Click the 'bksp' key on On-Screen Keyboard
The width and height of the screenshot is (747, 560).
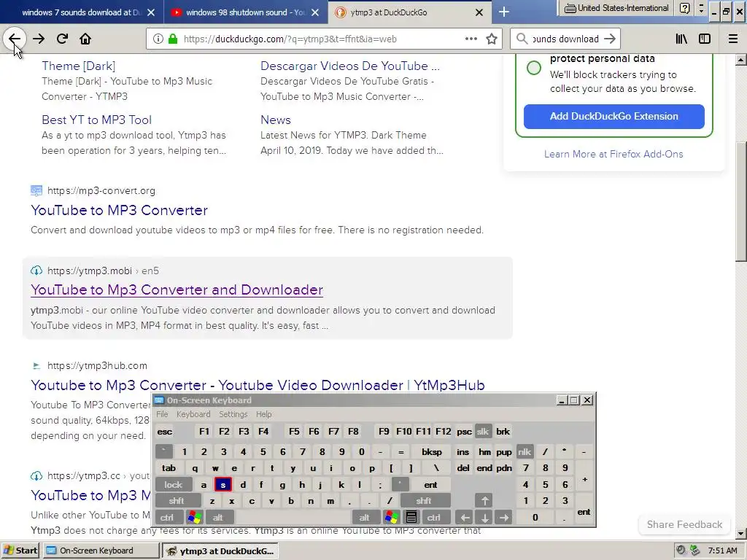tap(432, 452)
